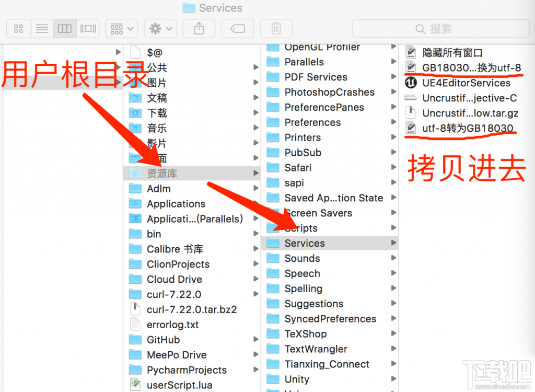This screenshot has height=392, width=535.
Task: Switch Finder to column view
Action: pos(65,28)
